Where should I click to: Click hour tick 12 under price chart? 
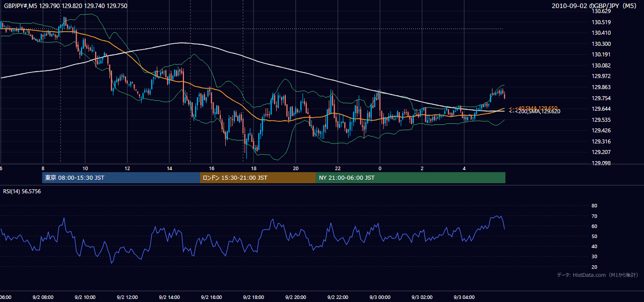[127, 169]
